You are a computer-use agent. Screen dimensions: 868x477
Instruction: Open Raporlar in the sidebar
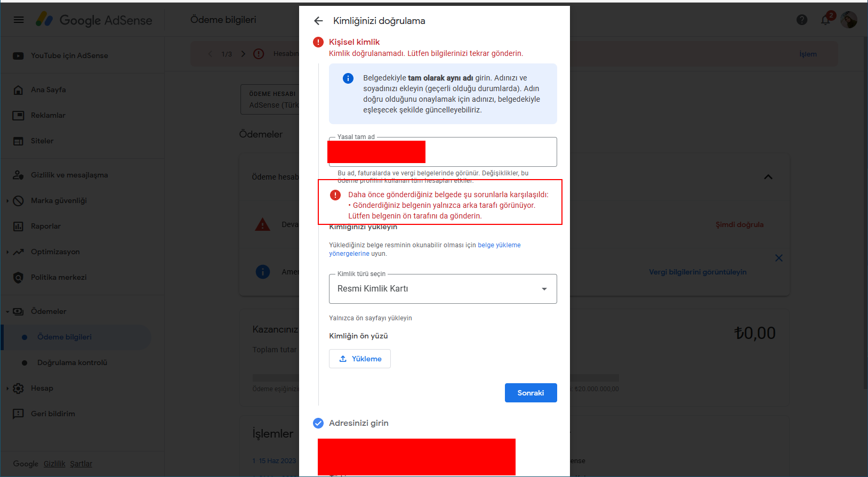46,227
